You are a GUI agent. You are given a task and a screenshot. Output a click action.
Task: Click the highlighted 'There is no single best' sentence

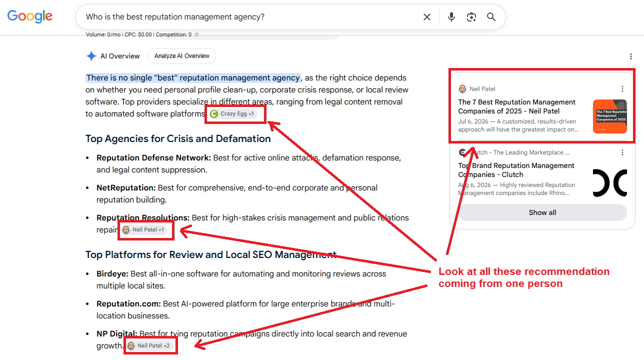coord(193,78)
